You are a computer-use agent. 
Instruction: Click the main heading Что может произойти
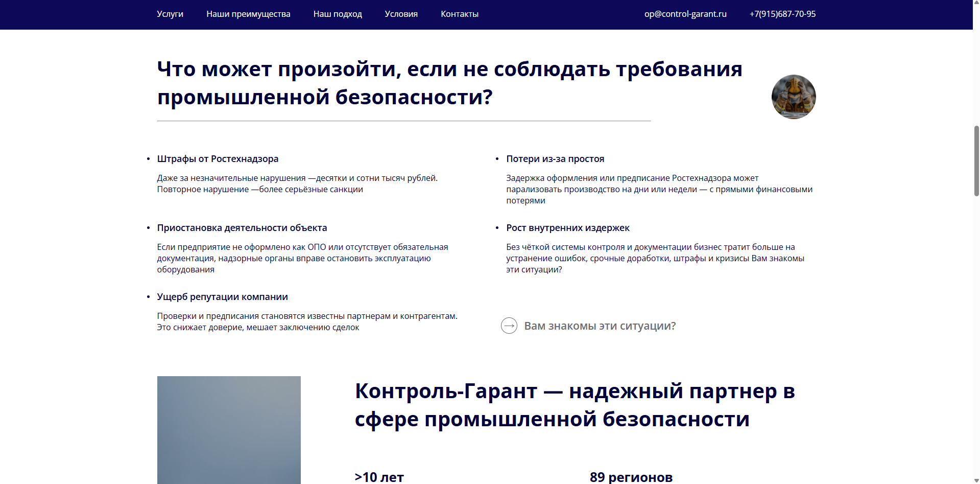(449, 83)
